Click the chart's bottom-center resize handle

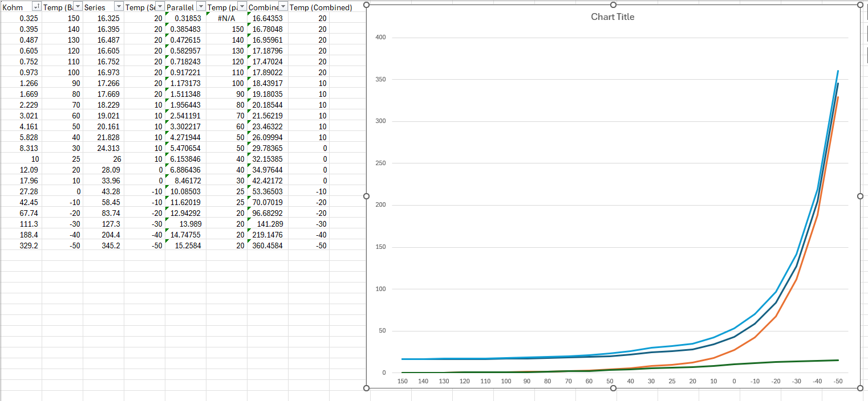point(613,388)
